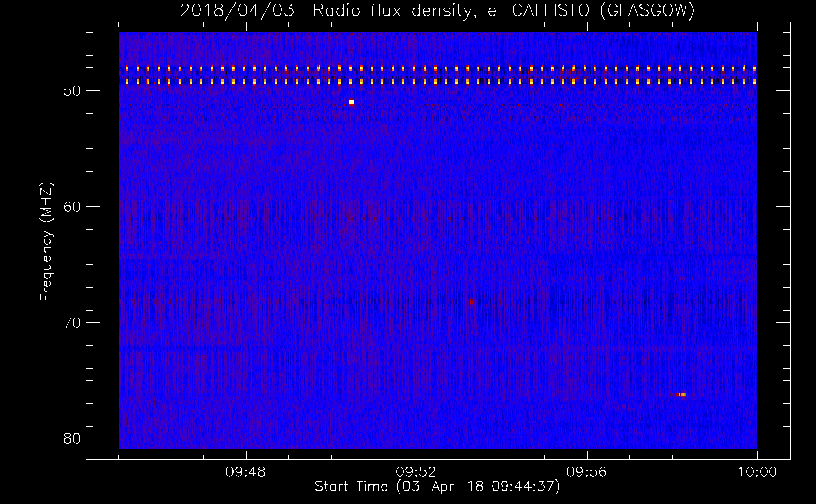
Task: Select the 09:52 time tick label
Action: tap(416, 472)
